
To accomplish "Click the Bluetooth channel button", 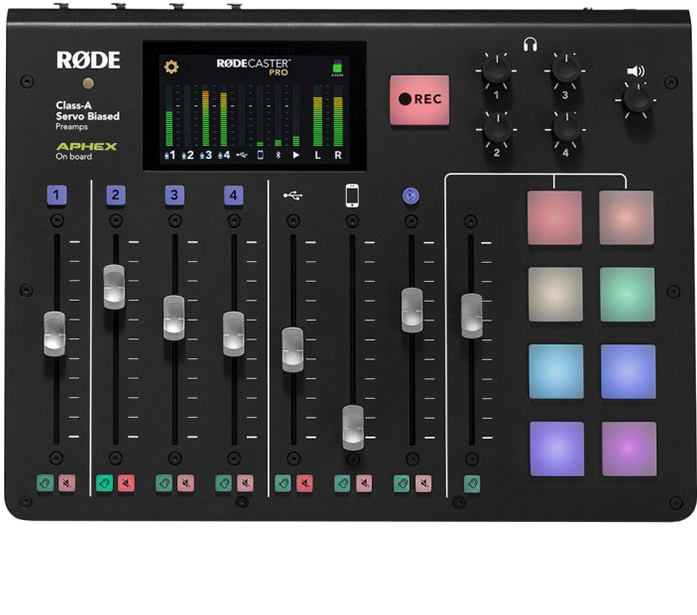I will (x=411, y=196).
